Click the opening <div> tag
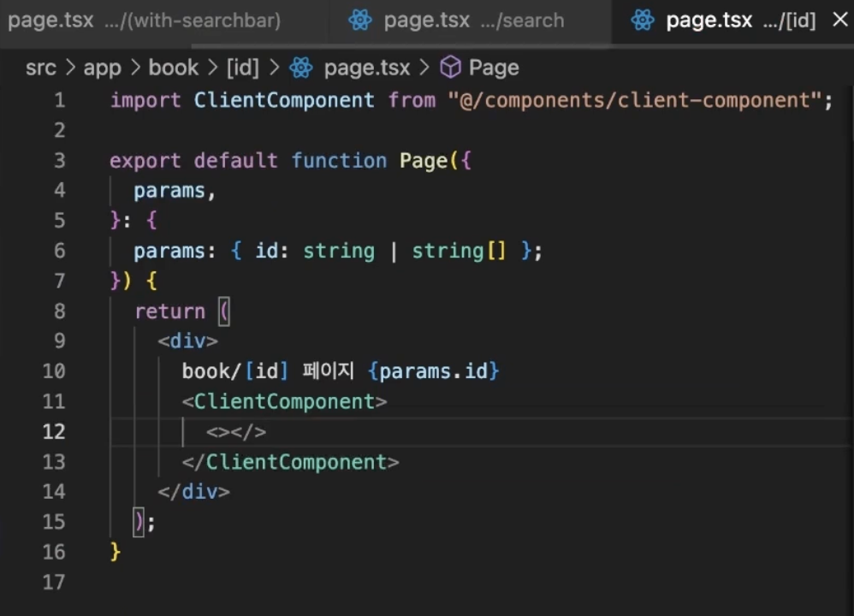This screenshot has width=854, height=616. click(x=187, y=341)
